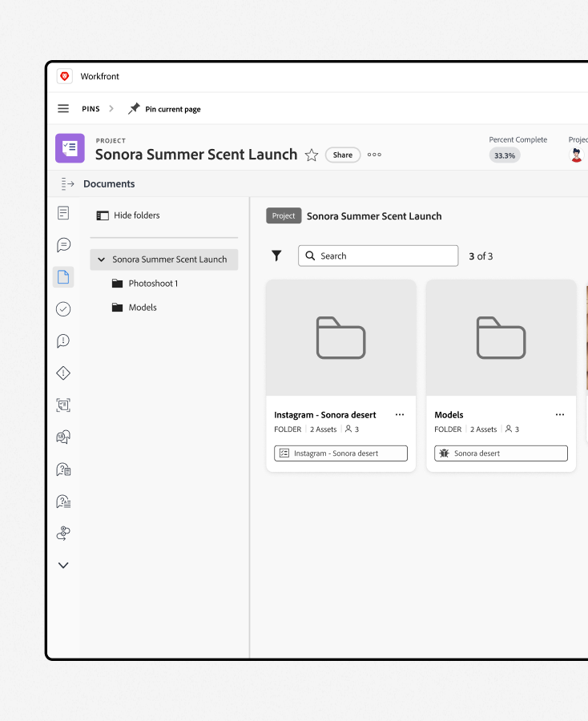Favorite the project with the star icon
The width and height of the screenshot is (588, 721).
tap(312, 155)
